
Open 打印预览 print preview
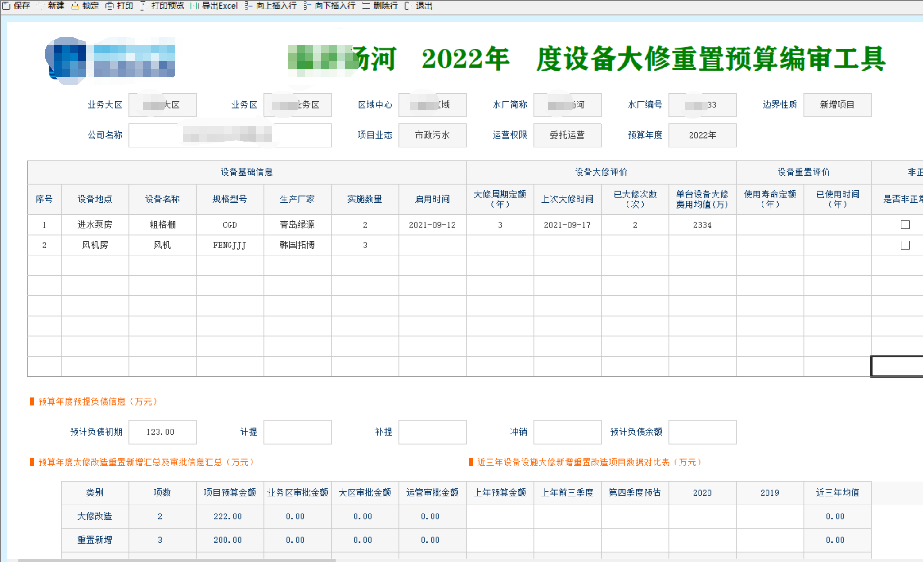click(162, 6)
